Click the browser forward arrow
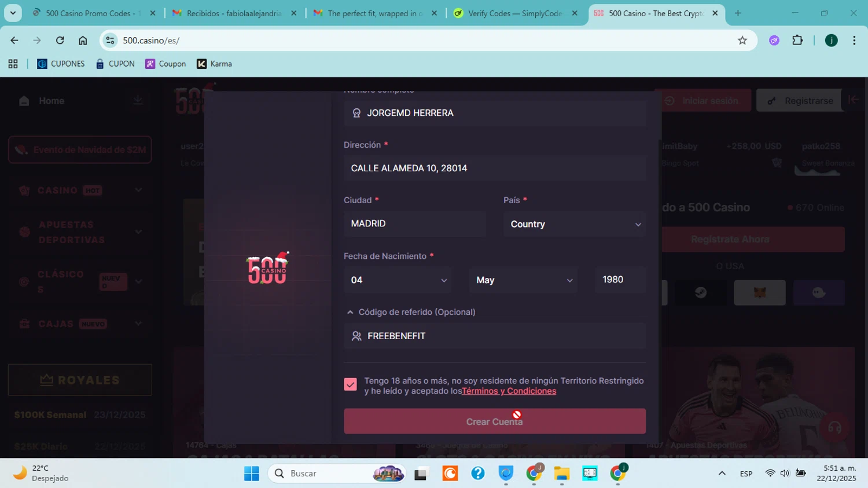Screen dimensions: 868x488 click(37, 41)
